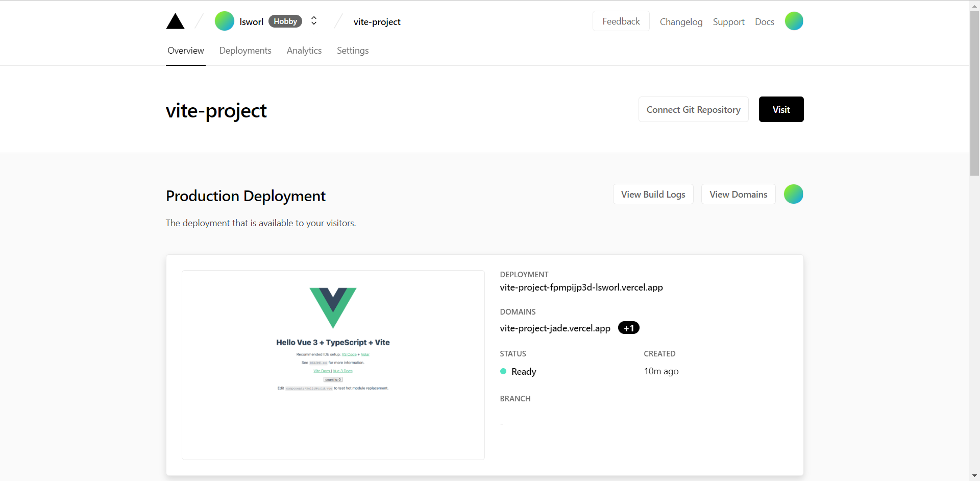Screen dimensions: 980x481
Task: Switch to the Deployments tab
Action: pyautogui.click(x=245, y=51)
